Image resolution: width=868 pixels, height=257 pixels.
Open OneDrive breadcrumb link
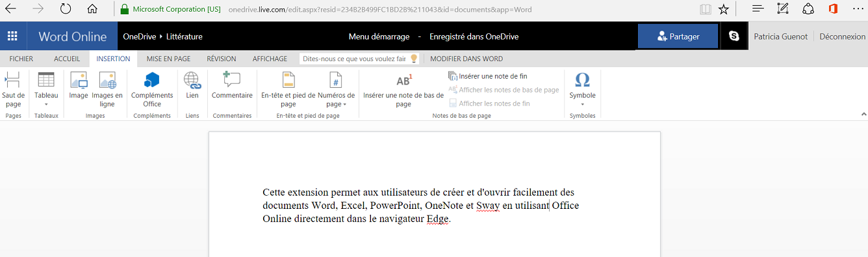pos(140,36)
